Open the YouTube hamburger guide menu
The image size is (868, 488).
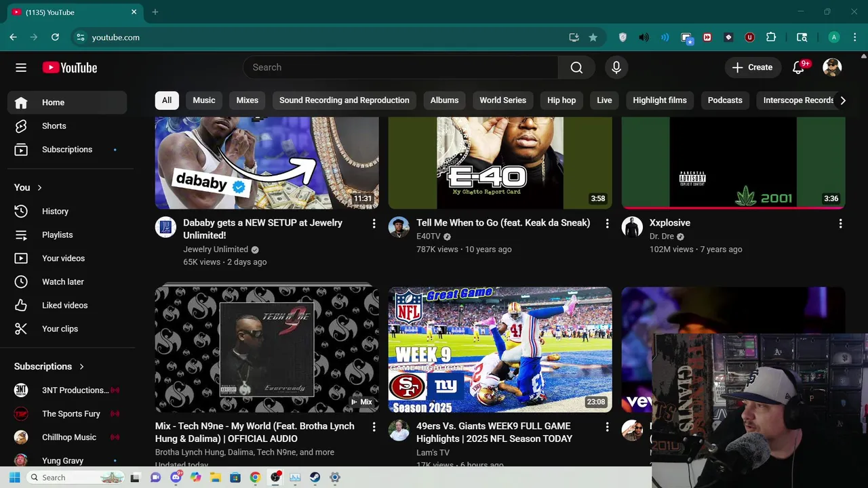(x=21, y=68)
